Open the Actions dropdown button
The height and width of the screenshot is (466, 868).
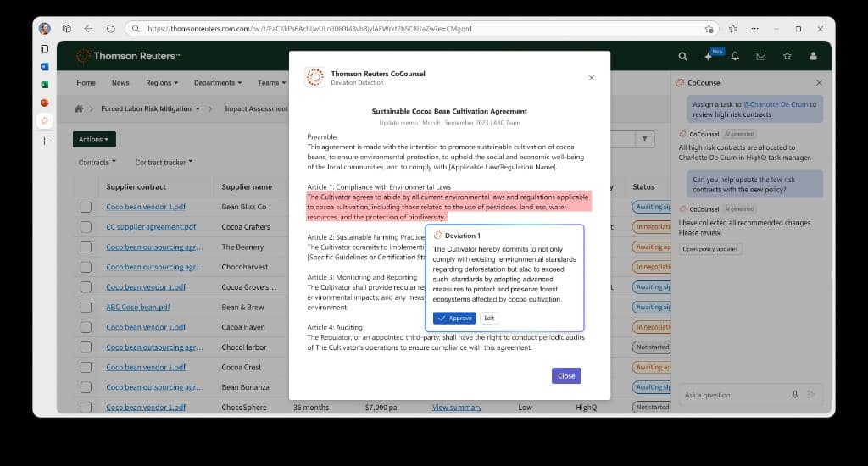tap(94, 140)
